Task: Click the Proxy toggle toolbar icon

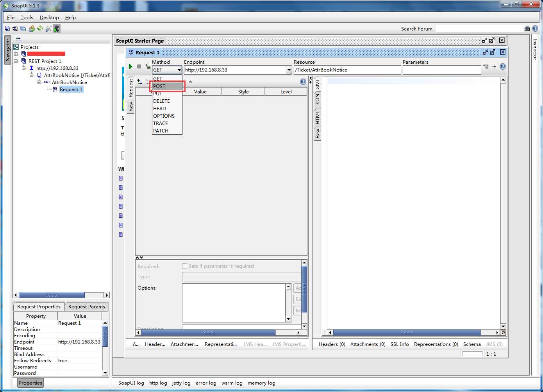Action: (x=57, y=29)
